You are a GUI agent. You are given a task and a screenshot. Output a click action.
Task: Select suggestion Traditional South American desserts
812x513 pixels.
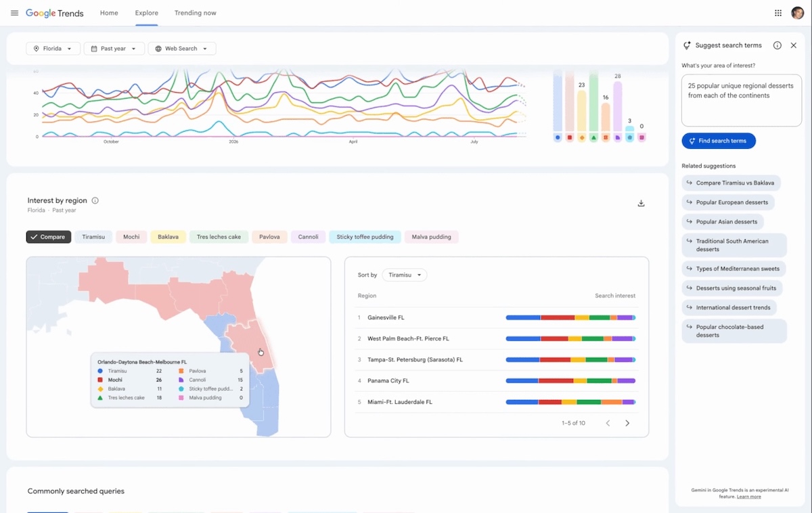coord(734,245)
